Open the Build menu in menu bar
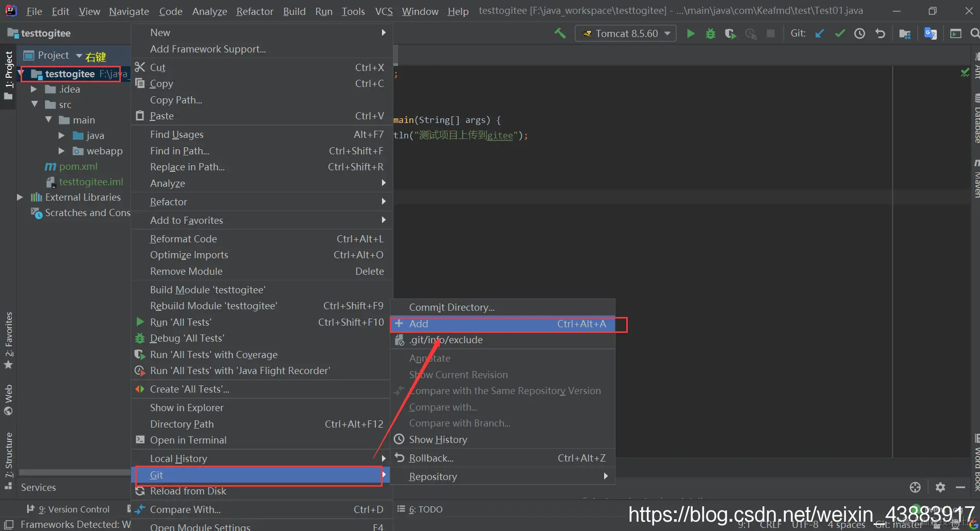 (x=294, y=11)
